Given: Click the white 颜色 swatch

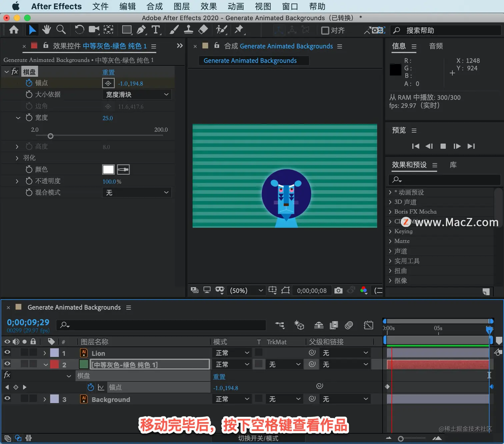Looking at the screenshot, I should tap(108, 170).
